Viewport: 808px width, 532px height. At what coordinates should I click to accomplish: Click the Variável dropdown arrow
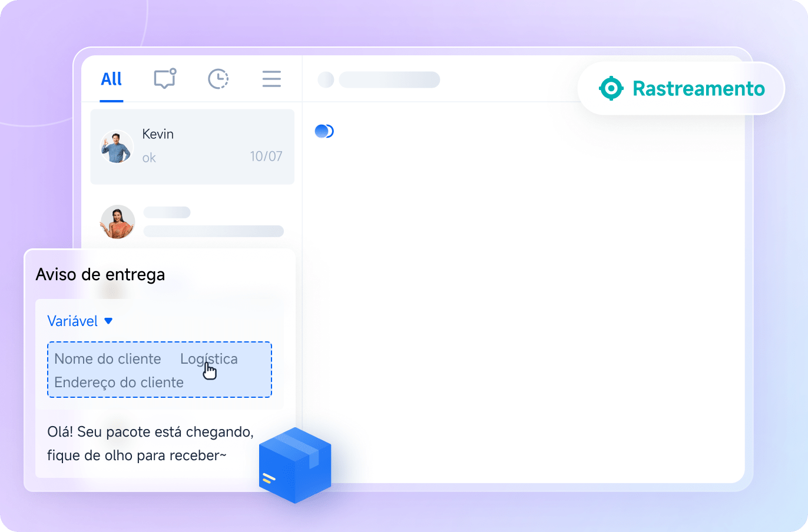pos(108,321)
